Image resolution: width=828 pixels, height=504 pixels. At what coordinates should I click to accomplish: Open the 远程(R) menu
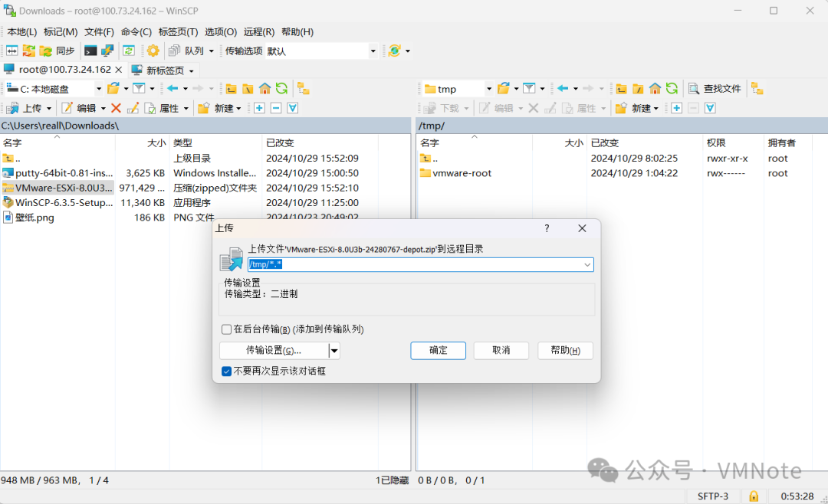pyautogui.click(x=259, y=32)
